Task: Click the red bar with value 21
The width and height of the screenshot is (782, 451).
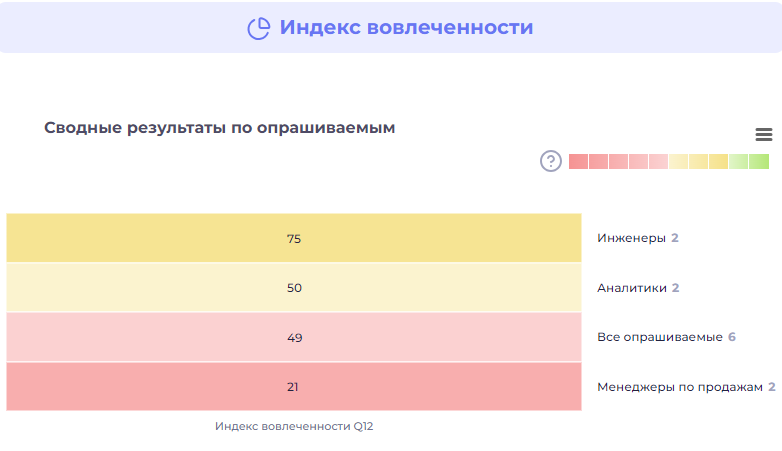Action: click(294, 386)
